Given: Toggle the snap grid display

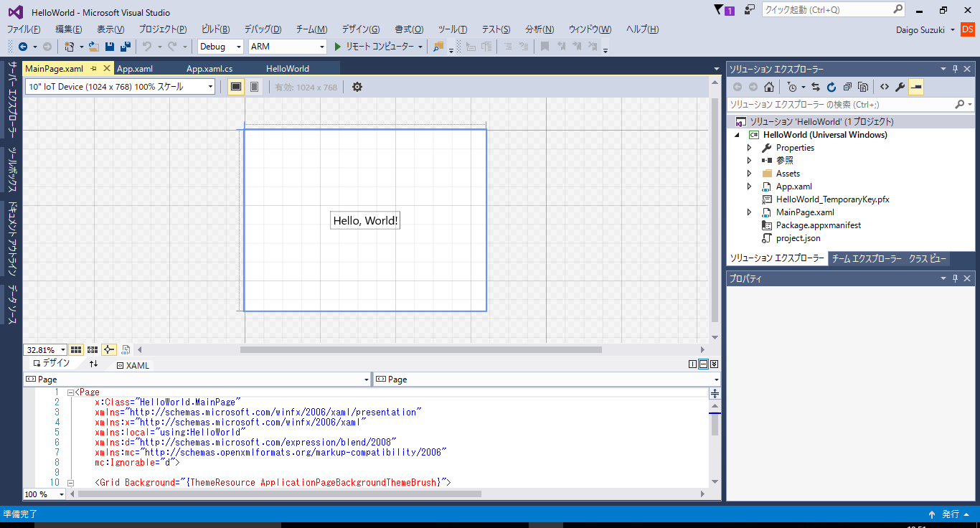Looking at the screenshot, I should pyautogui.click(x=76, y=349).
